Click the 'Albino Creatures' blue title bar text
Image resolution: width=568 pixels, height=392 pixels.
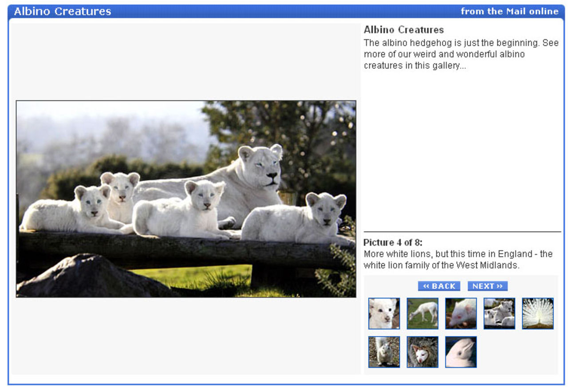click(63, 12)
